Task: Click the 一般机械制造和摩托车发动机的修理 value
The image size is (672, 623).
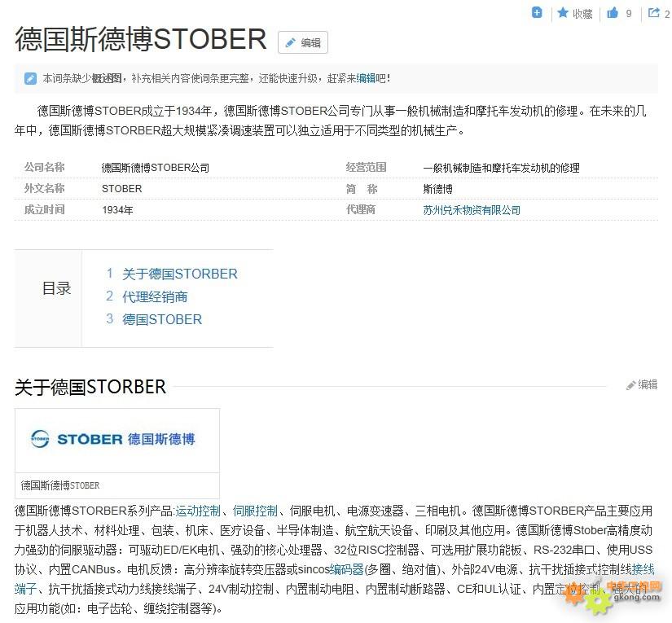Action: click(x=502, y=168)
